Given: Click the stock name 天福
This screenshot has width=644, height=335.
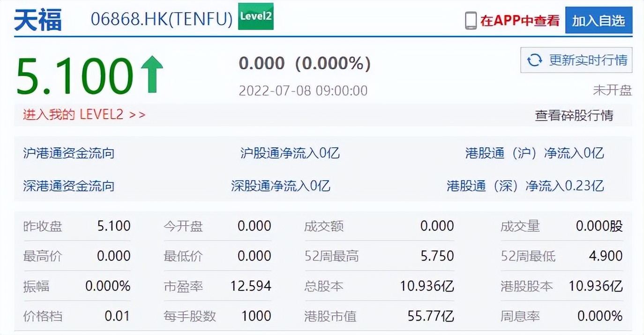Looking at the screenshot, I should coord(38,21).
